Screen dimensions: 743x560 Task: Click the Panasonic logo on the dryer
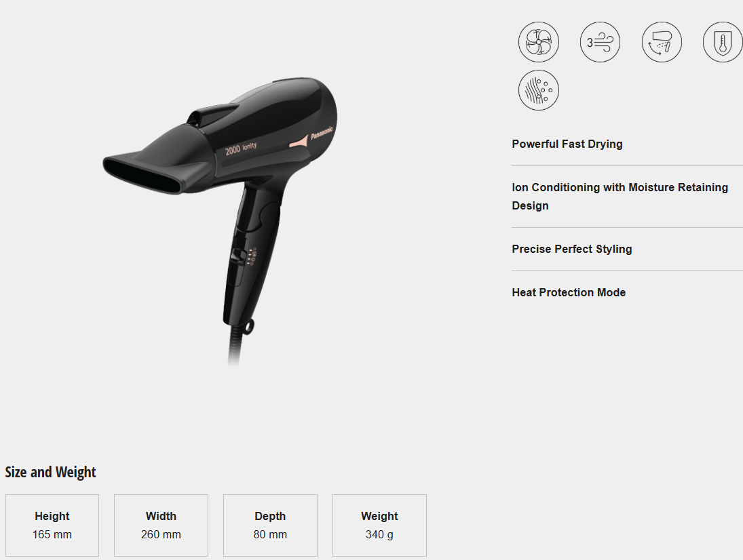click(322, 133)
